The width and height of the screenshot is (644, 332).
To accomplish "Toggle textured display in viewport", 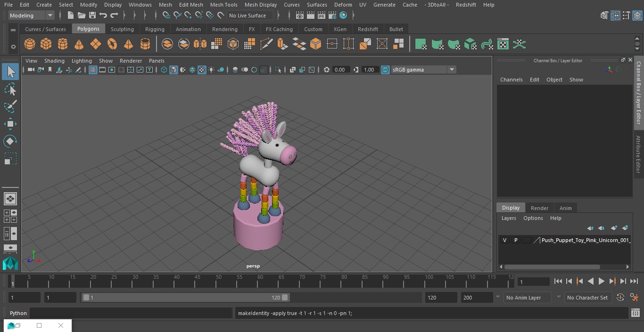I will coord(202,70).
